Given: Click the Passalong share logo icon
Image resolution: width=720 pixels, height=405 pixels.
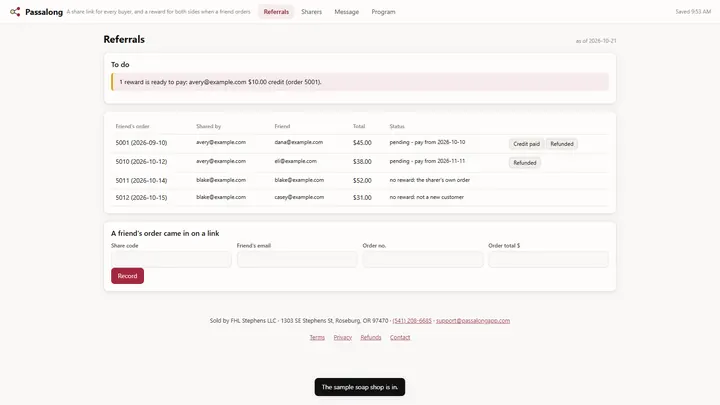Looking at the screenshot, I should pyautogui.click(x=15, y=11).
